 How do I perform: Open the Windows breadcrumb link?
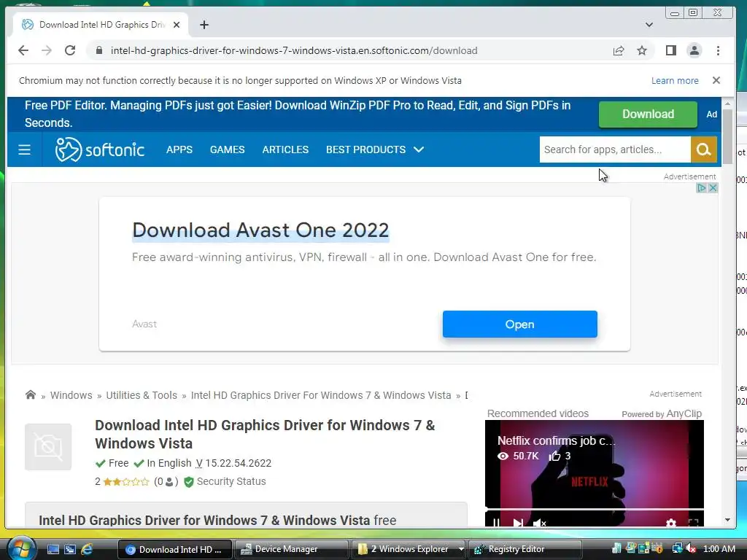pyautogui.click(x=71, y=395)
